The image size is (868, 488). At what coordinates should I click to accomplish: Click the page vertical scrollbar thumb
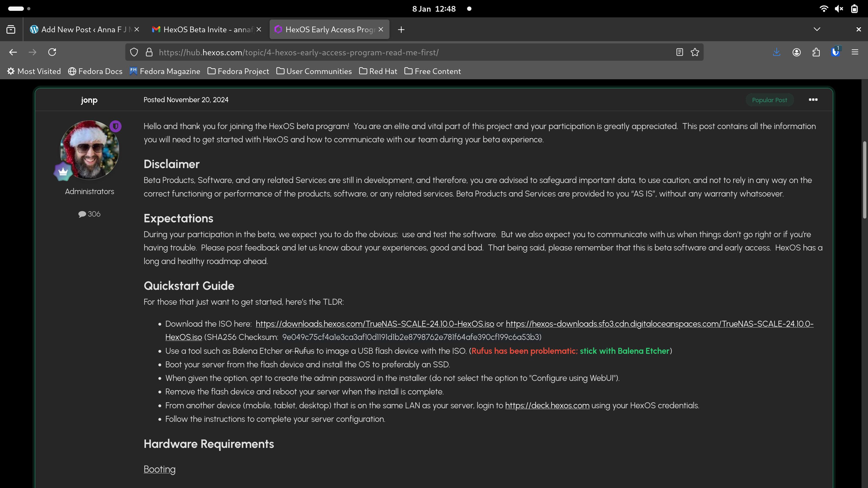coord(865,180)
